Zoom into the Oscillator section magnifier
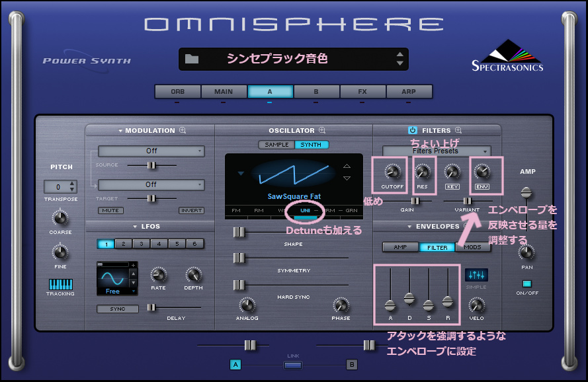 click(x=322, y=130)
